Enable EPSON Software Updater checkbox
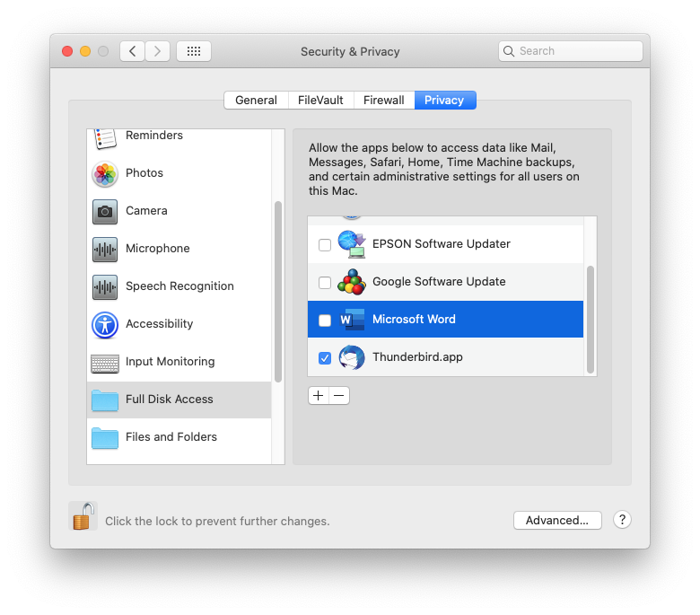 [x=325, y=245]
